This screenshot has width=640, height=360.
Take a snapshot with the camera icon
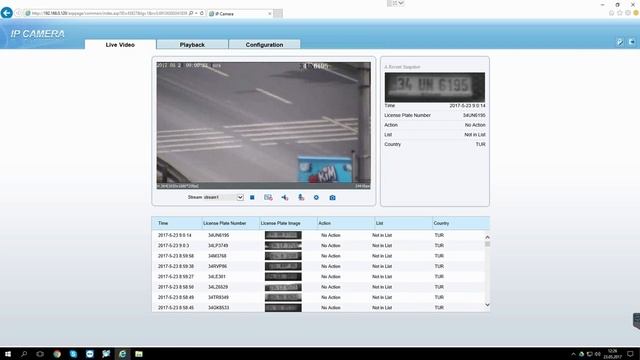tap(333, 198)
